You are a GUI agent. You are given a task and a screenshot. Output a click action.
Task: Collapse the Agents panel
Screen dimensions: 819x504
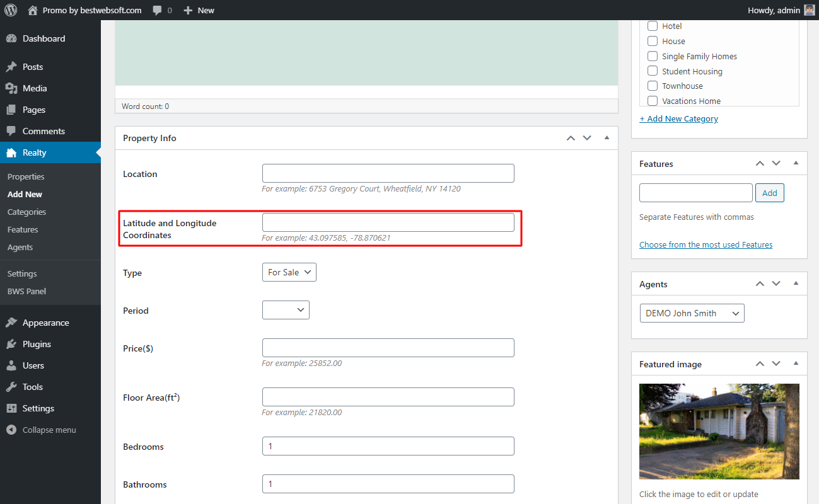(x=796, y=283)
